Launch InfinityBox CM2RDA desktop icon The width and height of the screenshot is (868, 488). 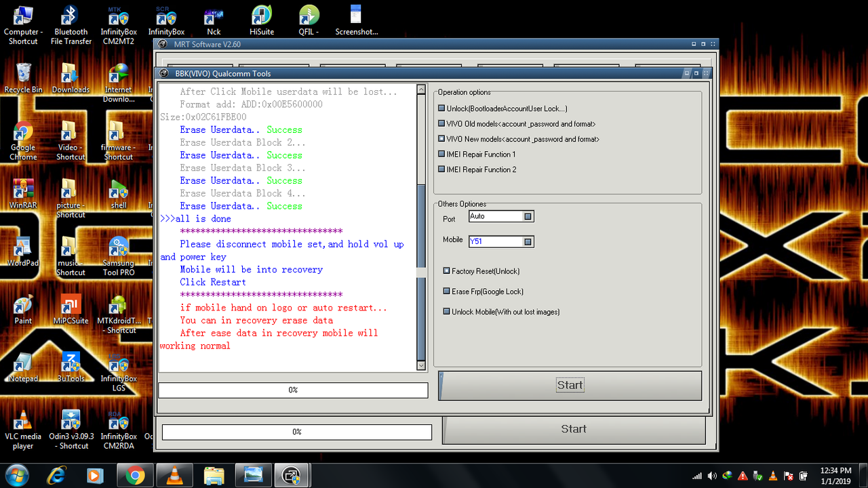click(x=118, y=430)
